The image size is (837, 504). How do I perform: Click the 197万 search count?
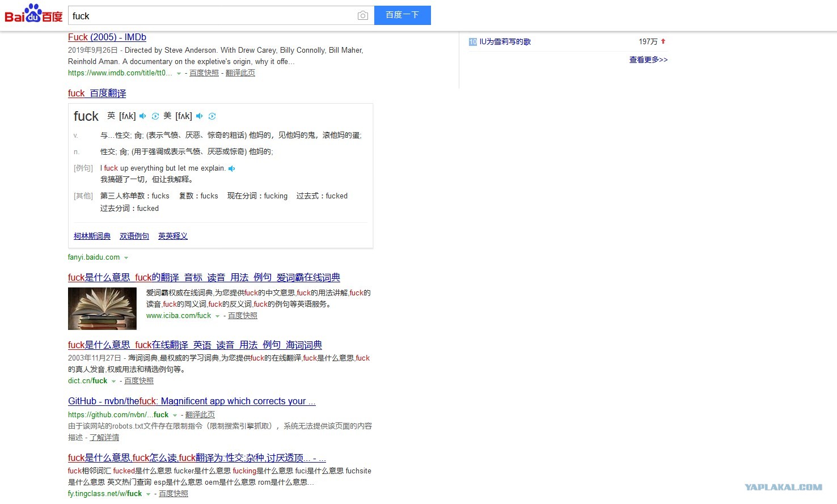(648, 42)
